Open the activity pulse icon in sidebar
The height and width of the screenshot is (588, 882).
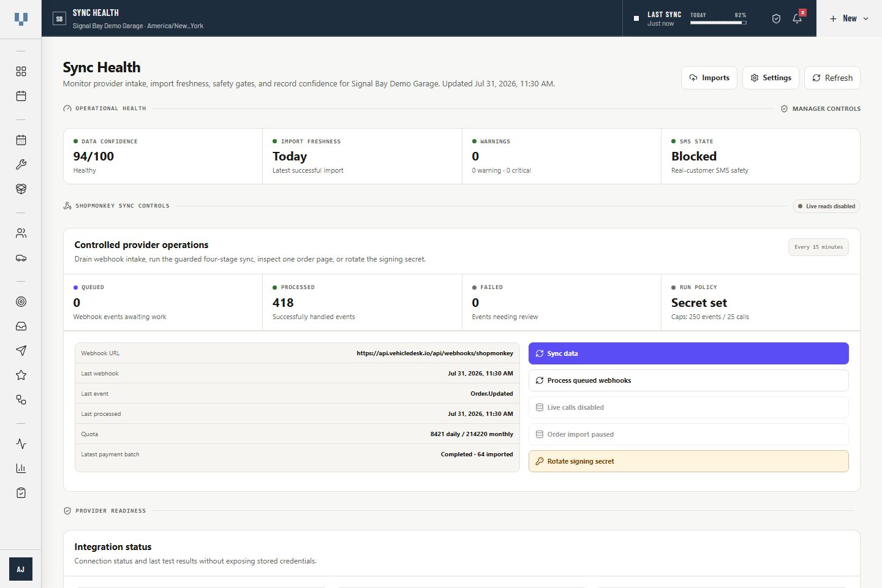(21, 444)
